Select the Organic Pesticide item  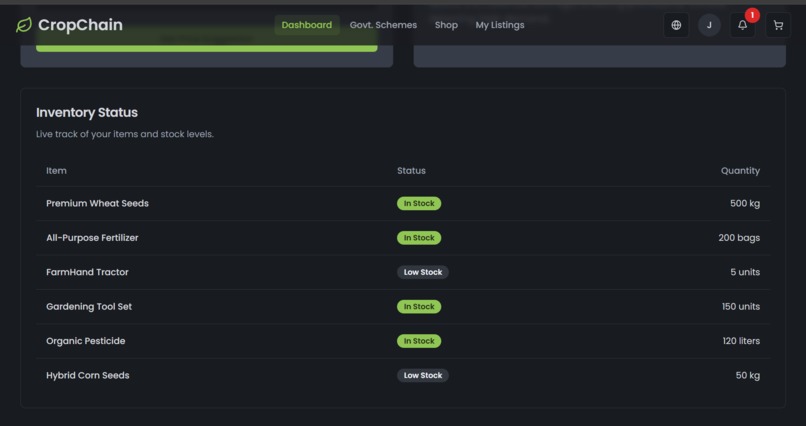point(85,341)
